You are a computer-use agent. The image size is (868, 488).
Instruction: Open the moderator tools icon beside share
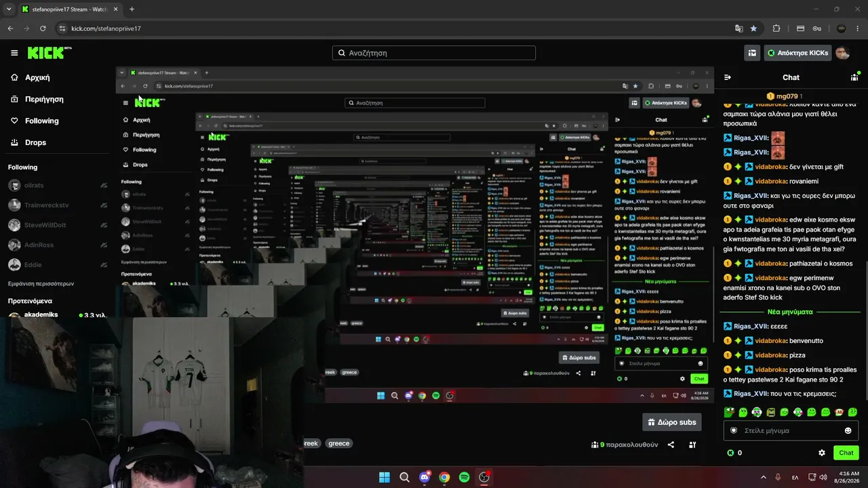[x=692, y=445]
